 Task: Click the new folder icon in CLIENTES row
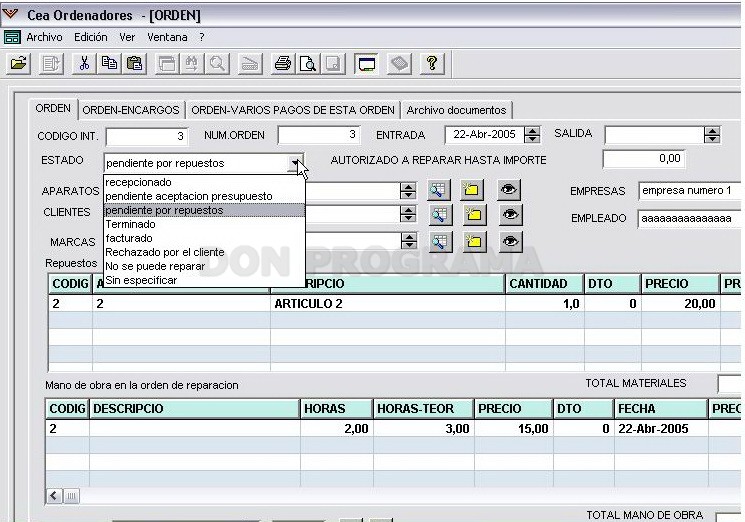[473, 215]
